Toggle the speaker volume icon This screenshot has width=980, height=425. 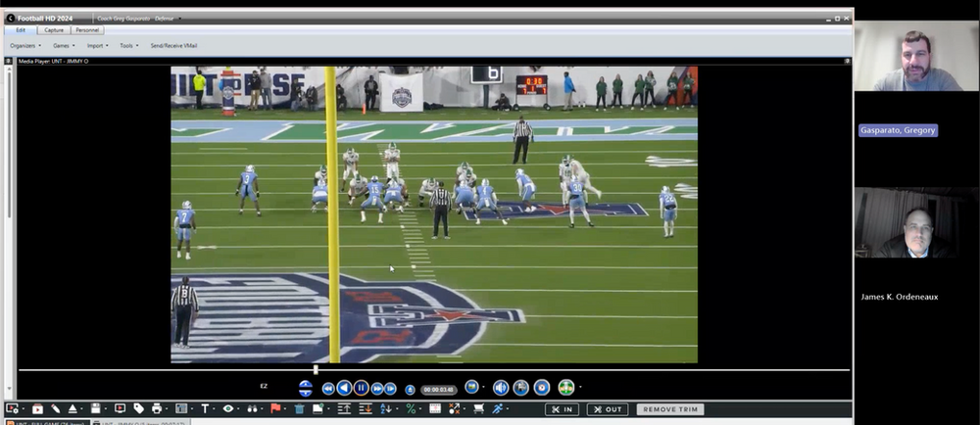point(501,388)
